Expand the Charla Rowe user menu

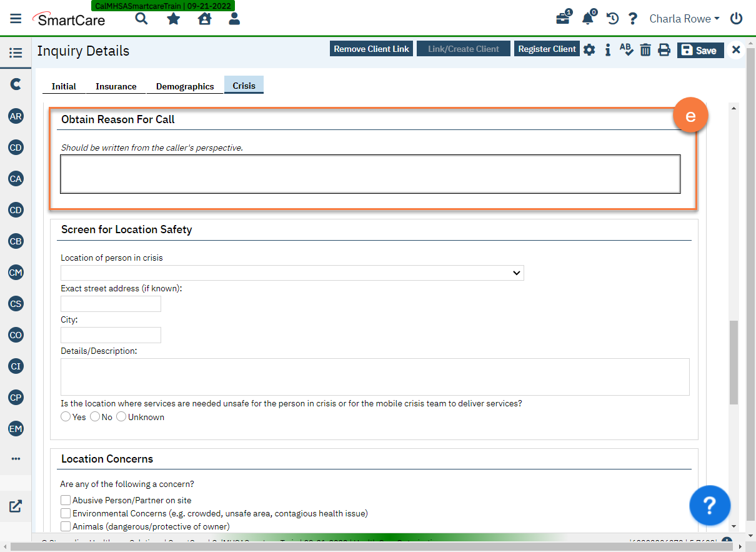(x=684, y=19)
